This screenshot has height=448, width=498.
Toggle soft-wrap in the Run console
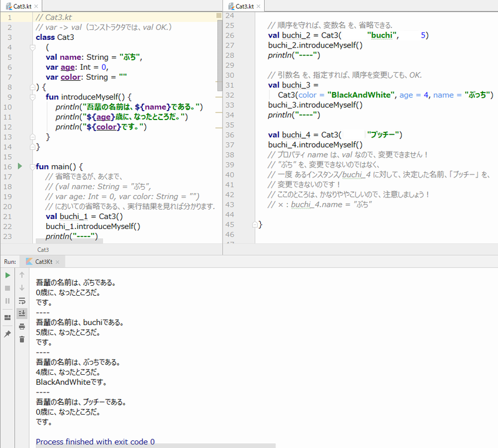pos(22,300)
